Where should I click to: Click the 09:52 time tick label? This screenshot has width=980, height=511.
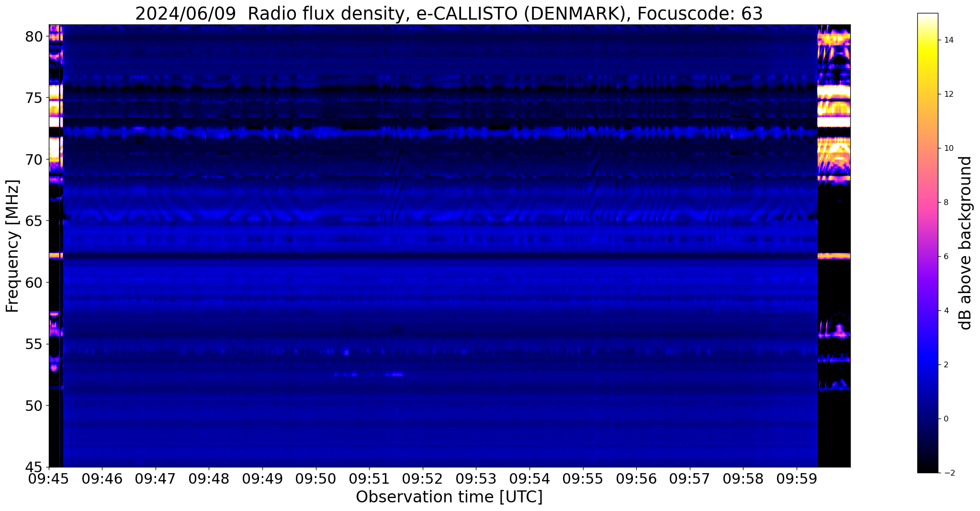(423, 478)
